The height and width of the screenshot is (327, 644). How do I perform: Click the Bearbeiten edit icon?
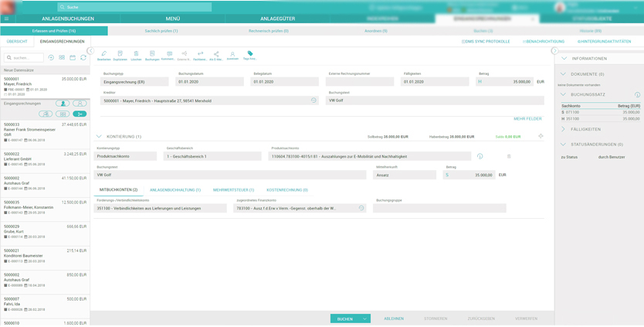pyautogui.click(x=103, y=55)
